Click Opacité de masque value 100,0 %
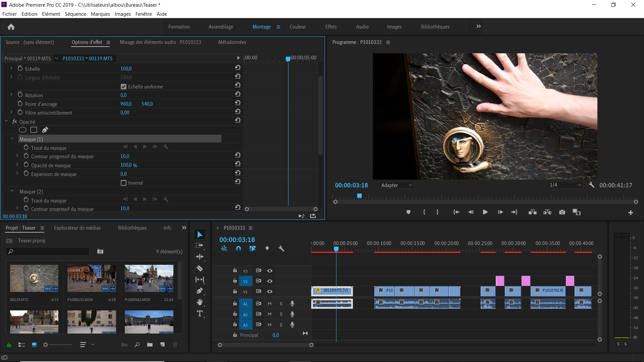This screenshot has height=362, width=644. click(129, 165)
